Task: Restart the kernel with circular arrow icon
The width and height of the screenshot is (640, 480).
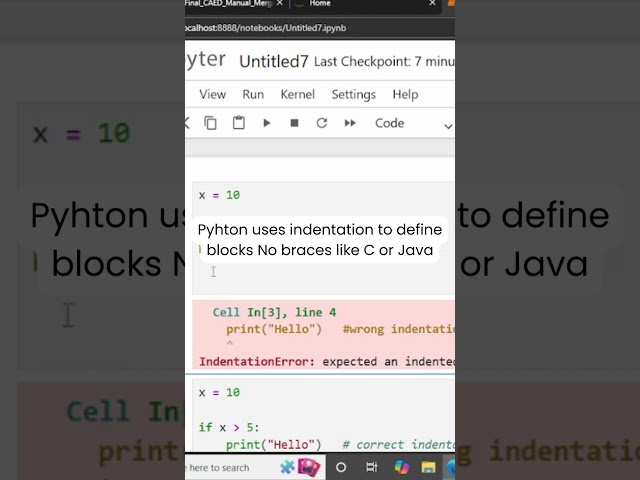Action: point(322,123)
